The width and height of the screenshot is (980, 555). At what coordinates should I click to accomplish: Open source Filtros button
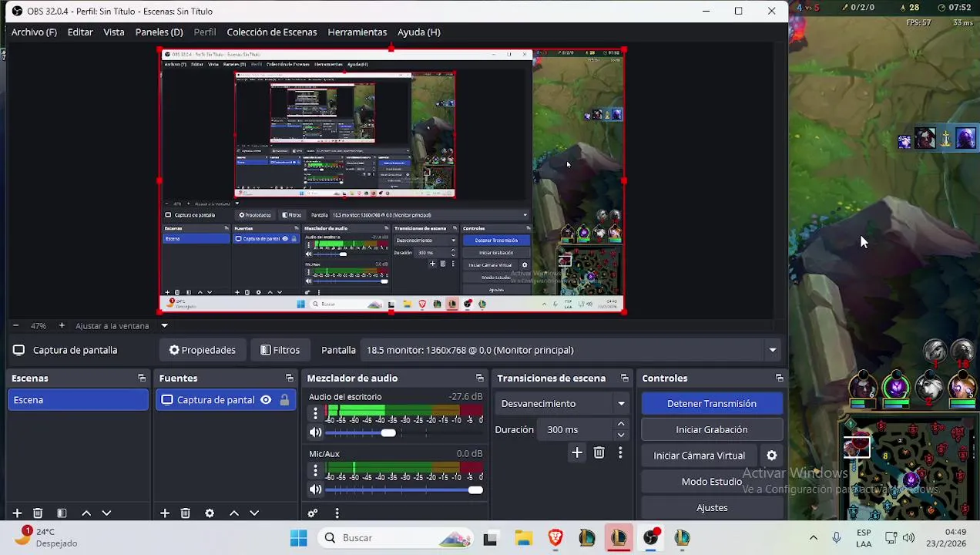280,350
